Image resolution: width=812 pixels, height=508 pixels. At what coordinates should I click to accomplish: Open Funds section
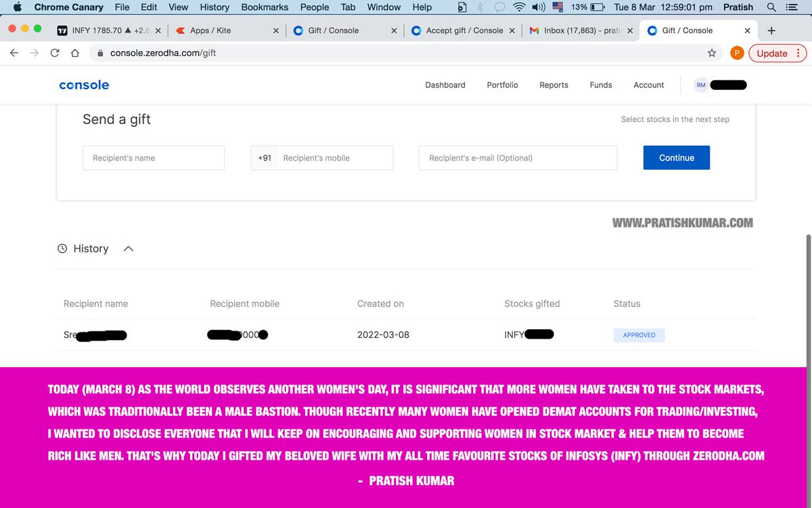(601, 85)
